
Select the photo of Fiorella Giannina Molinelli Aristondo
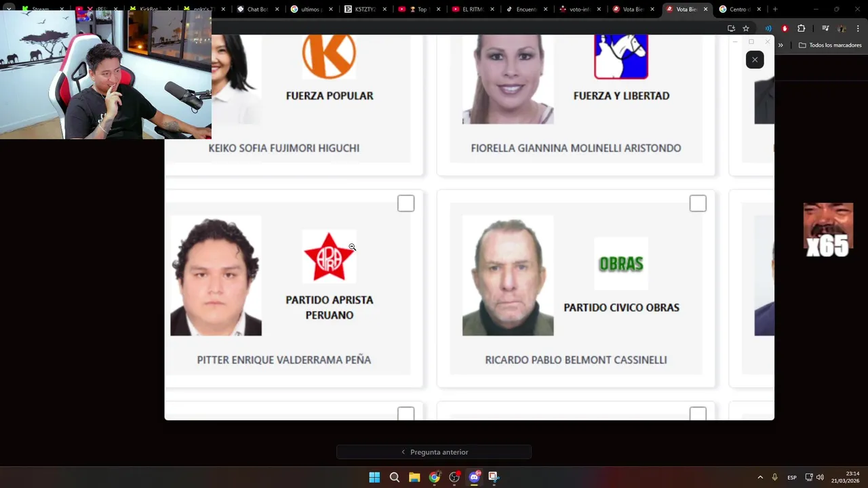click(x=508, y=79)
